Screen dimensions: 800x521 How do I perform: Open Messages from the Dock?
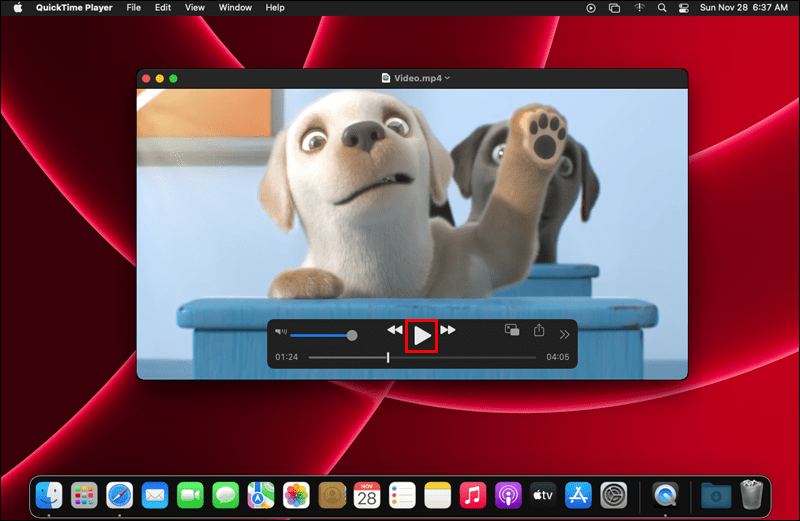(226, 495)
